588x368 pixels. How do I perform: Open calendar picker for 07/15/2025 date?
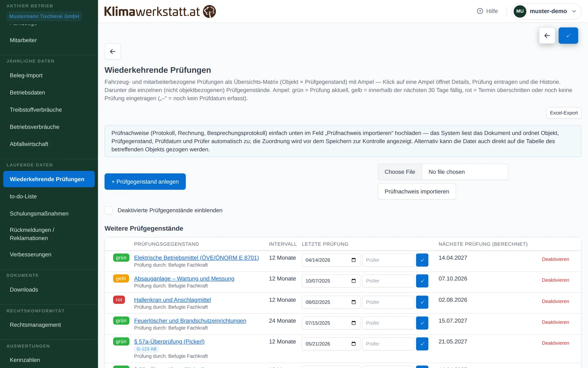point(354,323)
